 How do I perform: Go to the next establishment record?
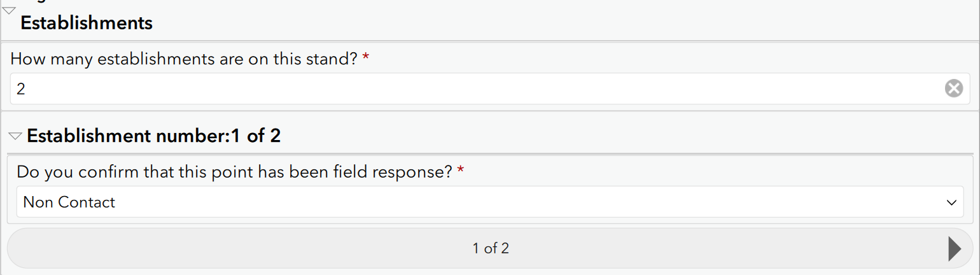click(x=954, y=248)
